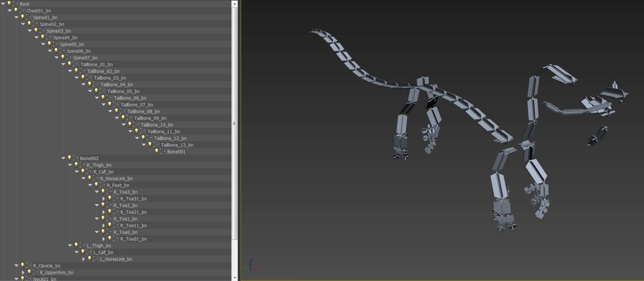Collapse R_Foot_bn arrow
644x281 pixels.
pyautogui.click(x=90, y=185)
